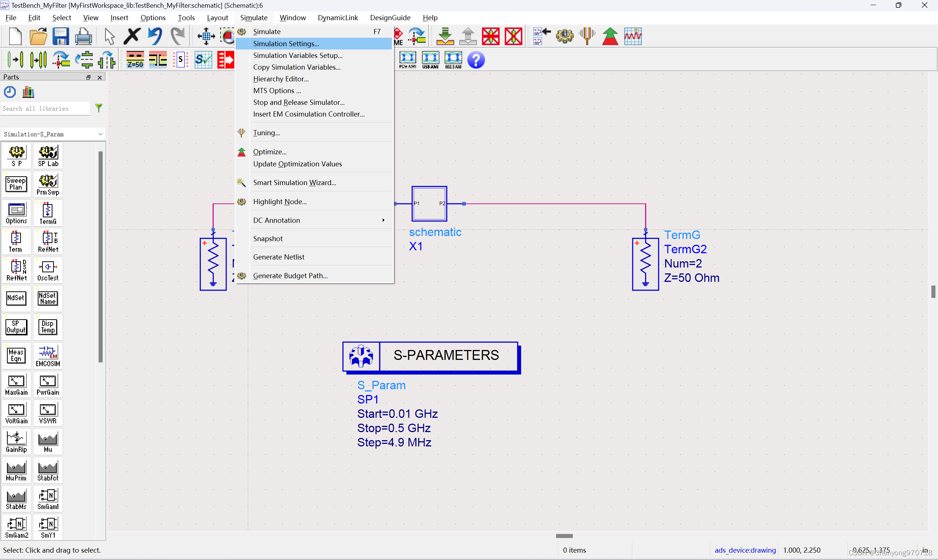Open the Tuning tool via tuning fork icon
Viewport: 938px width, 560px height.
pyautogui.click(x=587, y=36)
